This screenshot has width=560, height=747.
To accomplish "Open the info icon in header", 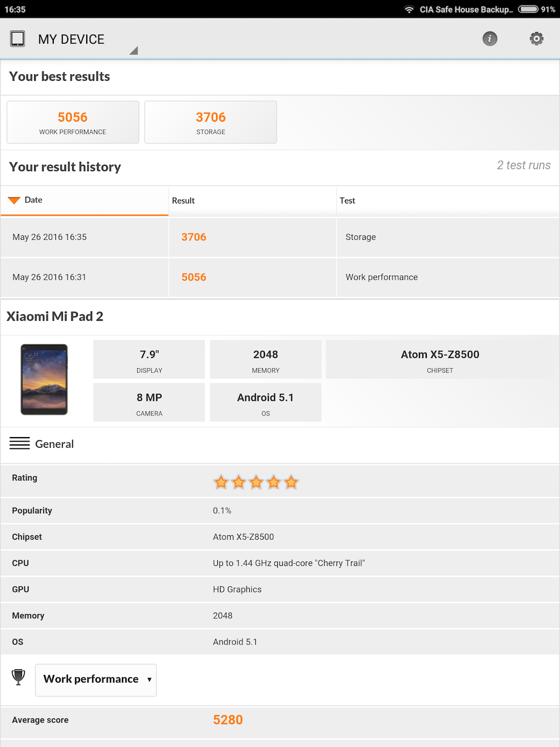I will tap(490, 39).
